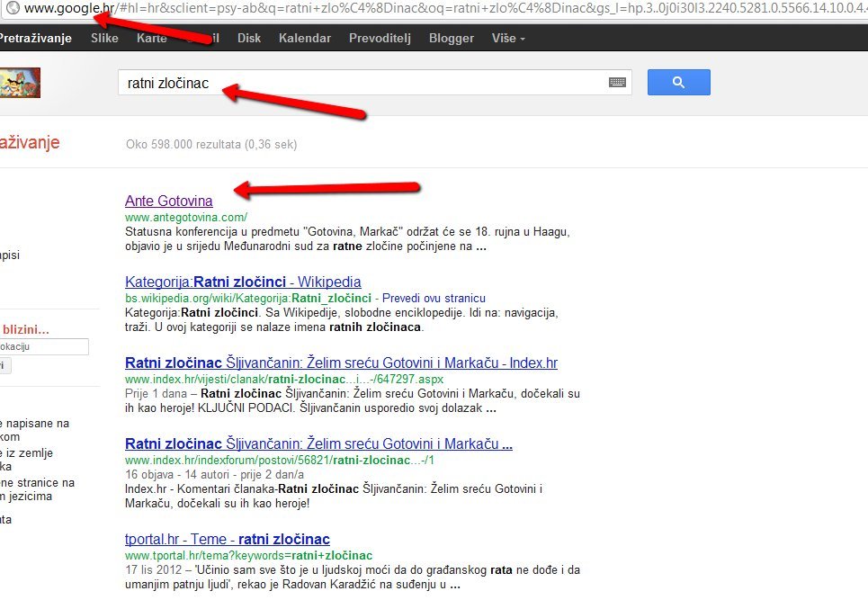Image resolution: width=868 pixels, height=600 pixels.
Task: Open the index.hr forum Šljivančanin result
Action: [x=318, y=444]
